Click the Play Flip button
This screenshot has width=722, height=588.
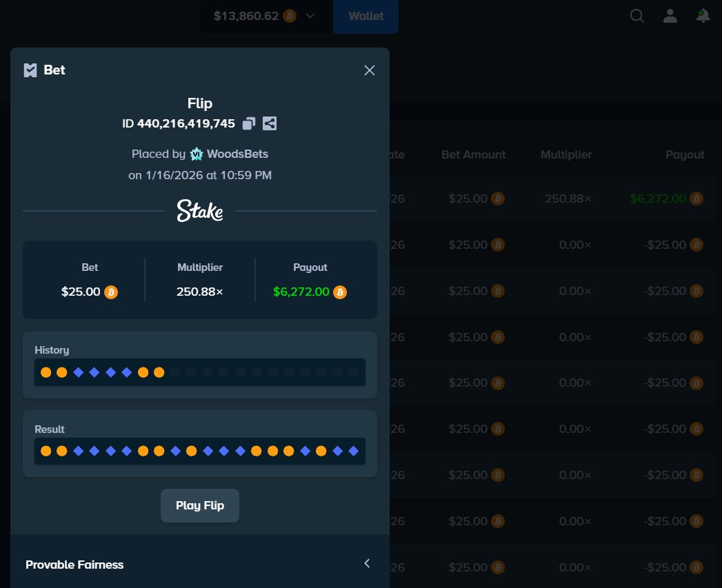(200, 505)
